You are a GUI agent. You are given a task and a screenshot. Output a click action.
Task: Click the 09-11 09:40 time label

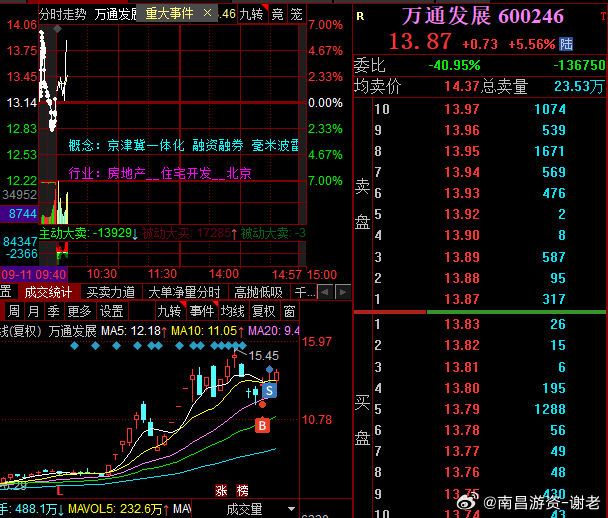(x=34, y=275)
